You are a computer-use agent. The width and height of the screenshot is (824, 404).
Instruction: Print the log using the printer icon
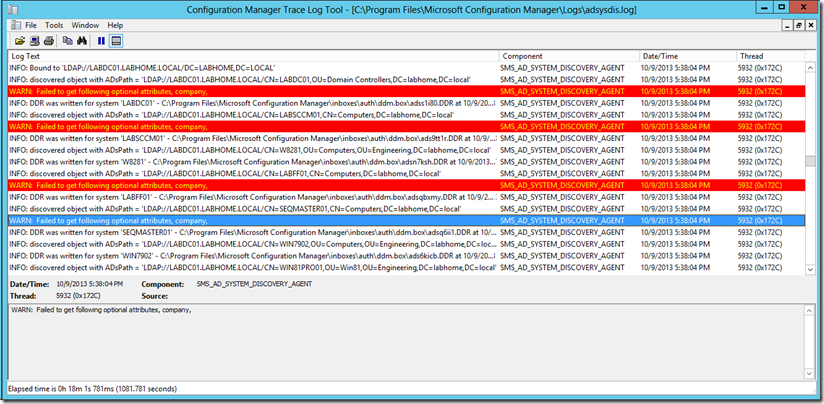[48, 41]
